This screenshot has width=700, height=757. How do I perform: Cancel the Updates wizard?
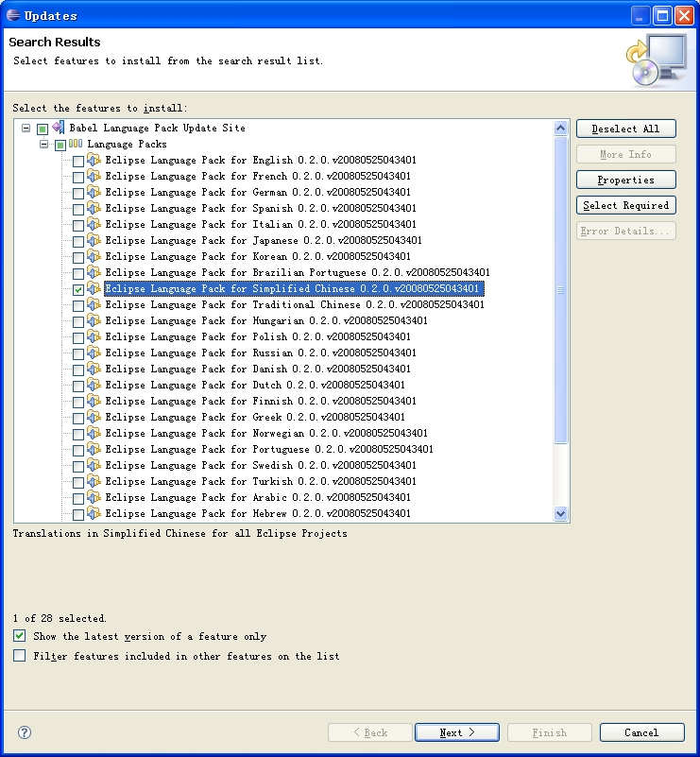(x=641, y=732)
